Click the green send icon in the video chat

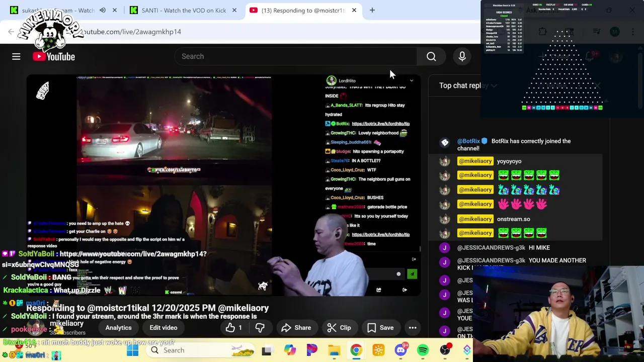[x=412, y=274]
